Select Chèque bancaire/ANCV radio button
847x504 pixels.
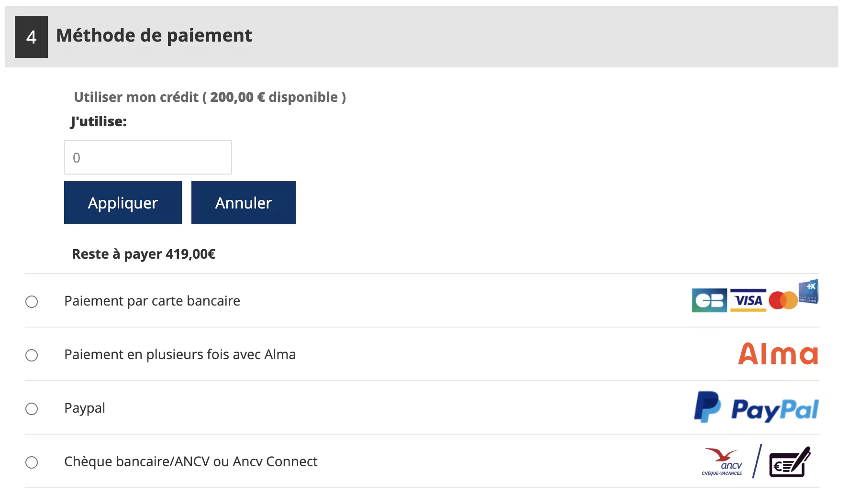[32, 462]
